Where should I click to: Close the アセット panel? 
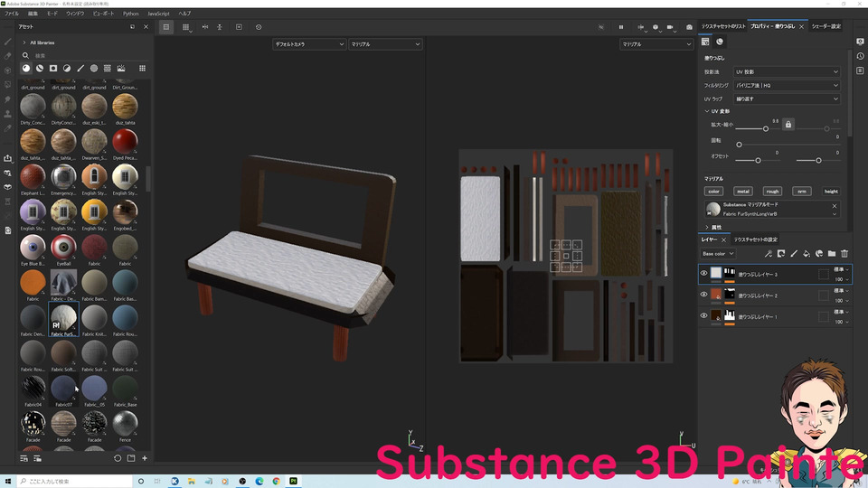[x=146, y=26]
